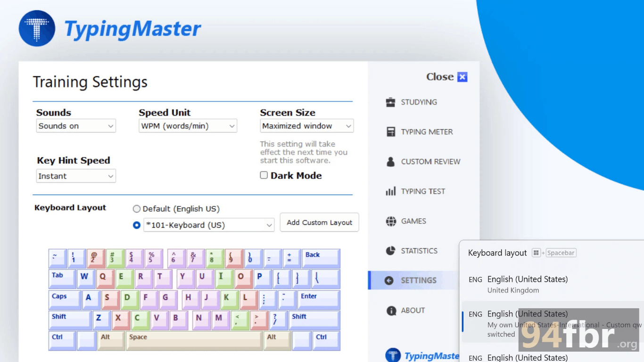
Task: Click the Close text link
Action: [x=440, y=77]
